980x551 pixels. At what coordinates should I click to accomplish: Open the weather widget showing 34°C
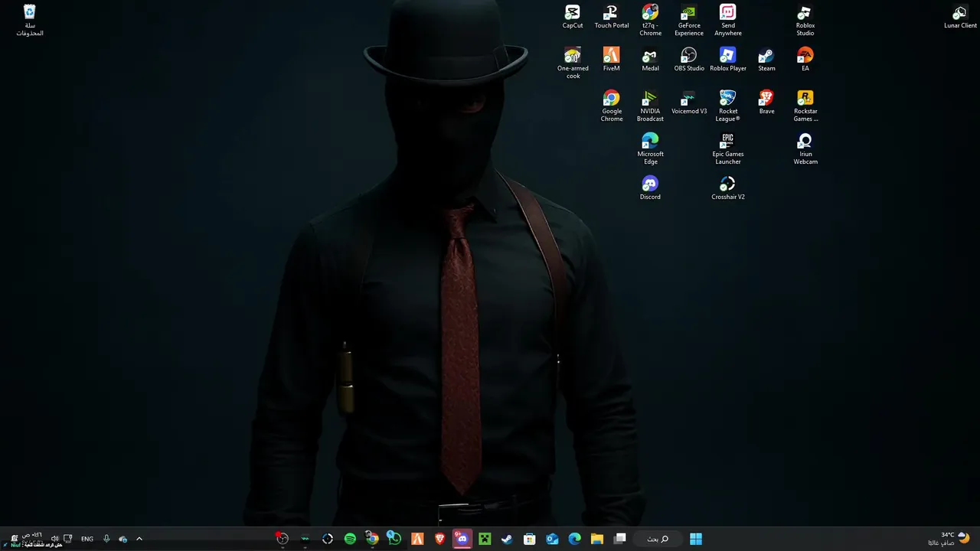pos(948,539)
